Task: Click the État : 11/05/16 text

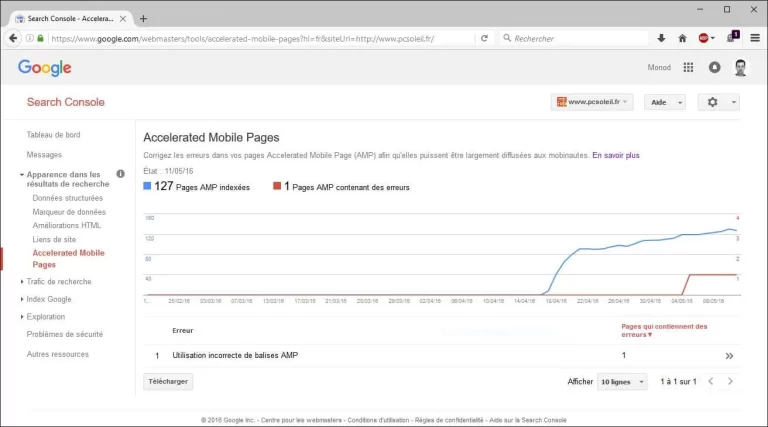Action: pos(168,171)
